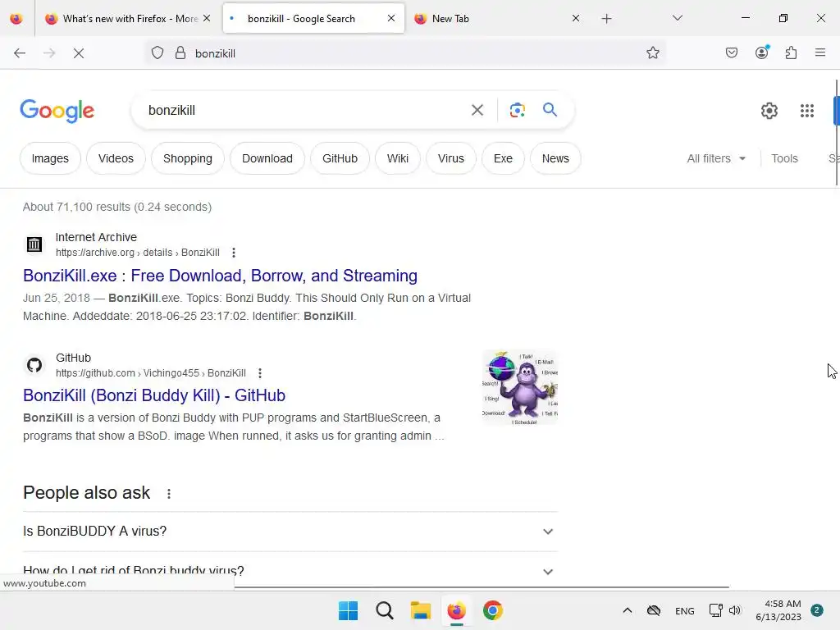Open the volume speaker tray icon
This screenshot has height=630, width=840.
(735, 610)
